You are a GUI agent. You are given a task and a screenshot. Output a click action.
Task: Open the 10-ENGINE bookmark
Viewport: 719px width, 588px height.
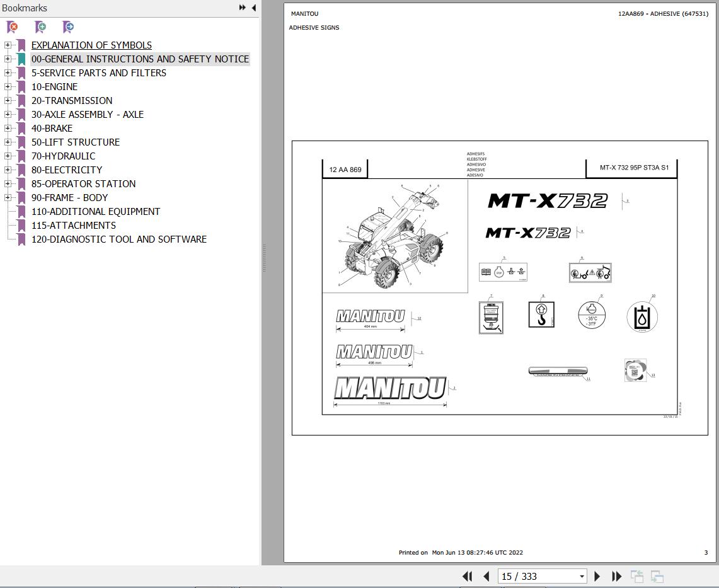[x=55, y=87]
